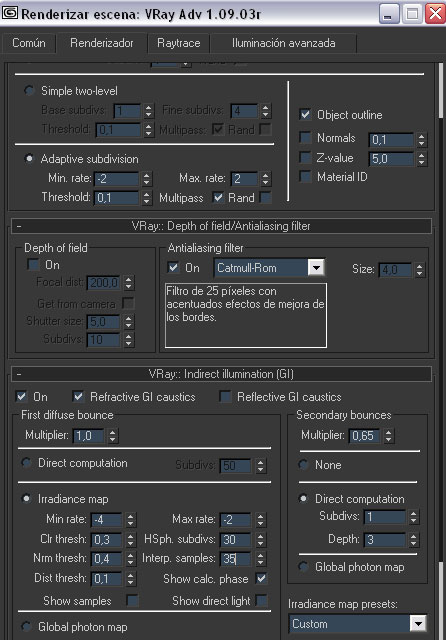Viewport: 446px width, 640px height.
Task: Click the Clr thresh field
Action: pyautogui.click(x=106, y=540)
